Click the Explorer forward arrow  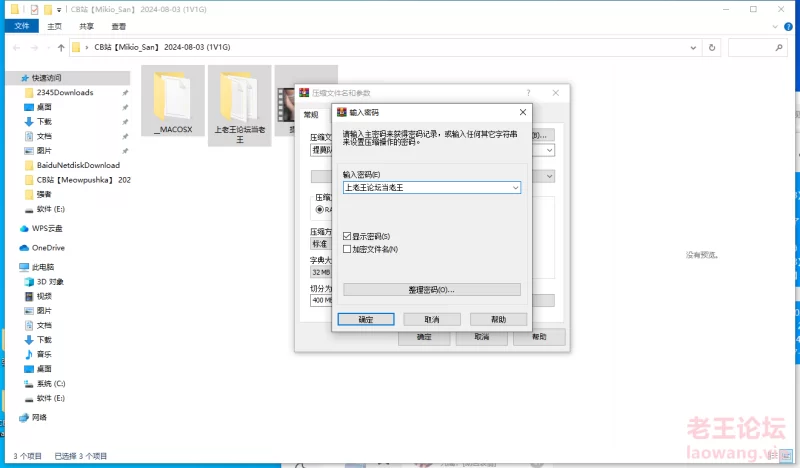[x=34, y=47]
